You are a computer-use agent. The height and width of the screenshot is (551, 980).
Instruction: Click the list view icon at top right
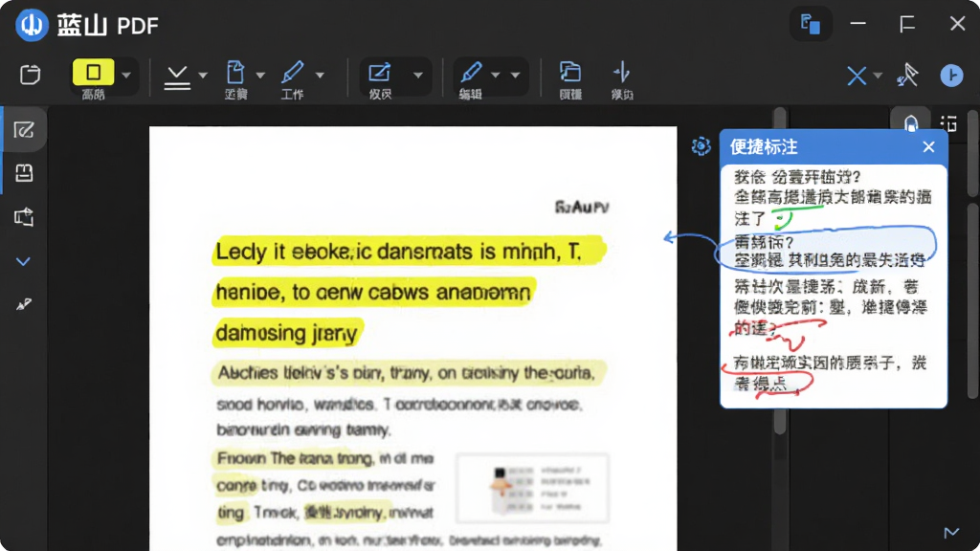click(948, 123)
